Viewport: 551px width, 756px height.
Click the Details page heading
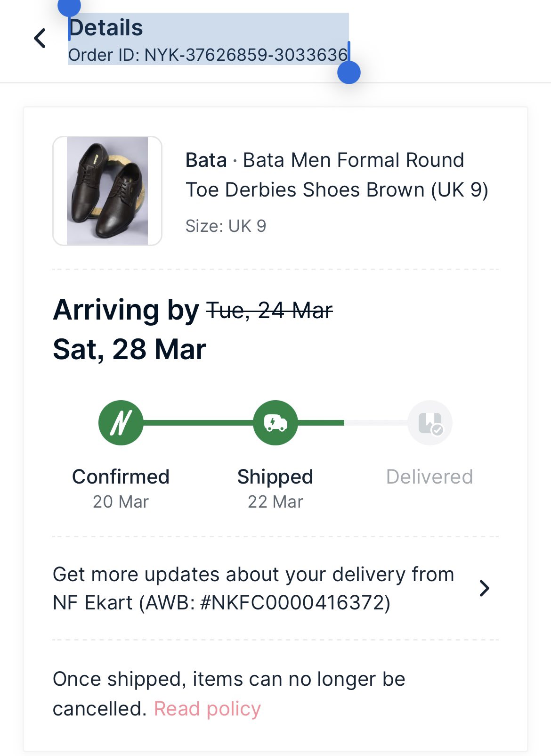pyautogui.click(x=106, y=27)
